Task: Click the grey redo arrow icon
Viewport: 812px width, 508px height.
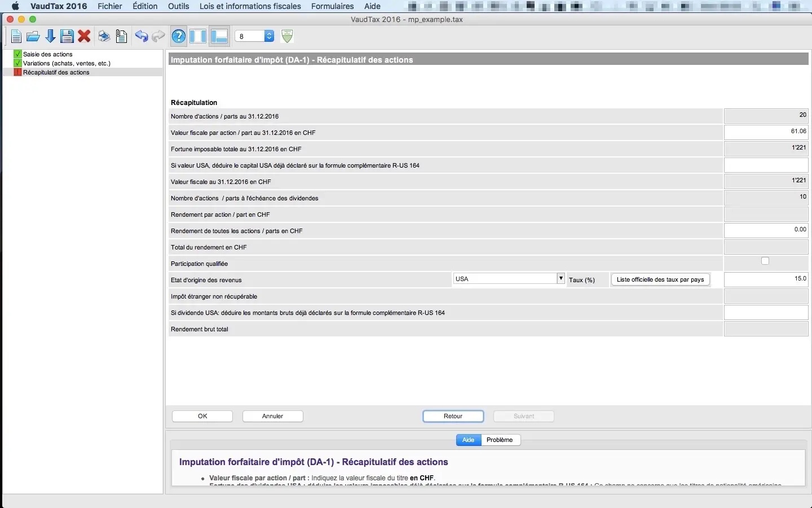Action: click(158, 37)
